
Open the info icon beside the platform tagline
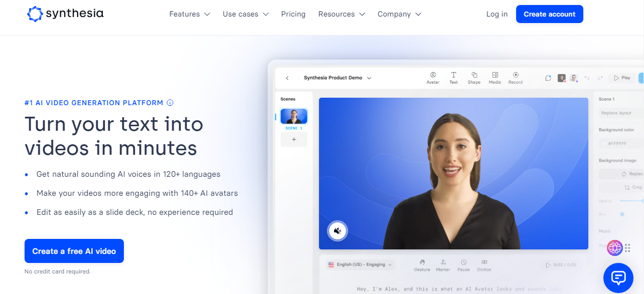pyautogui.click(x=170, y=103)
